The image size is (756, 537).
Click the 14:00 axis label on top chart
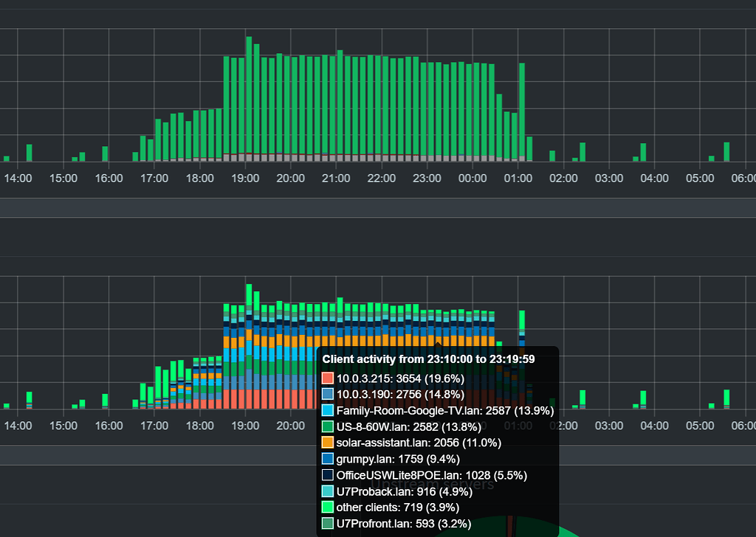[16, 178]
